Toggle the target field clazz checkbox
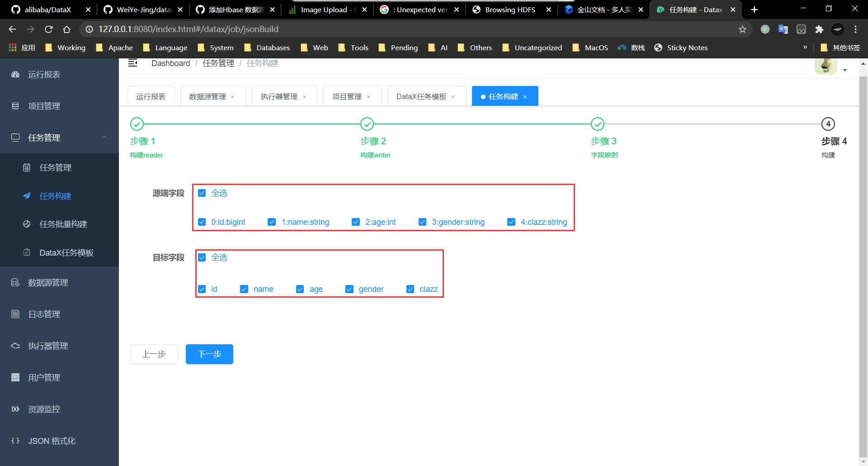The width and height of the screenshot is (868, 466). (410, 289)
